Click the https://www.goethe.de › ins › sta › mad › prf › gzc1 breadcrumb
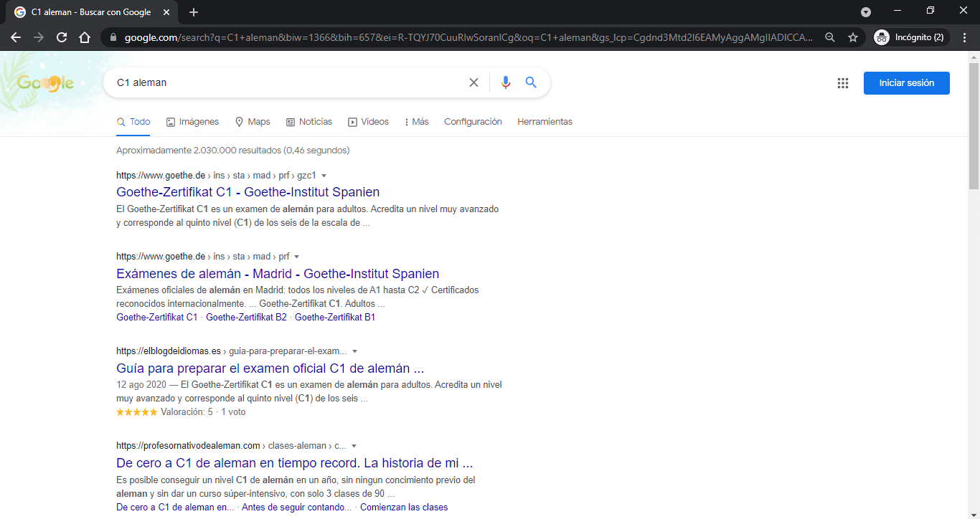This screenshot has width=980, height=519. click(216, 176)
